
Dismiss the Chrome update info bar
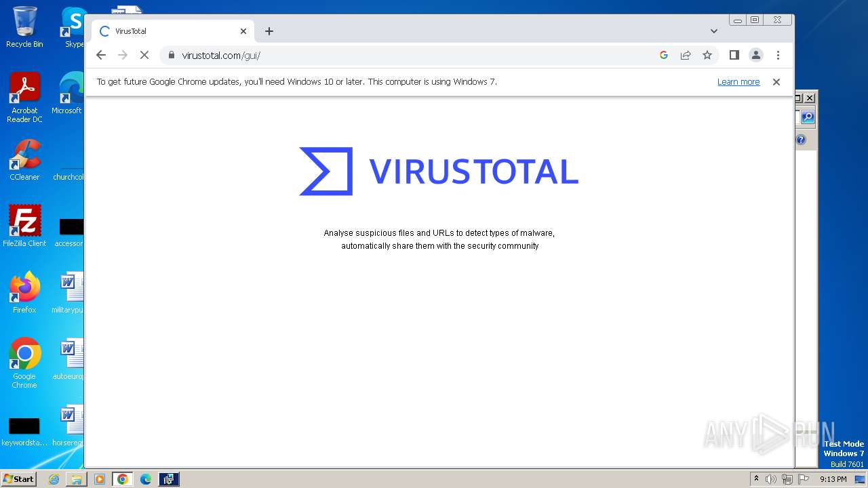[x=776, y=82]
